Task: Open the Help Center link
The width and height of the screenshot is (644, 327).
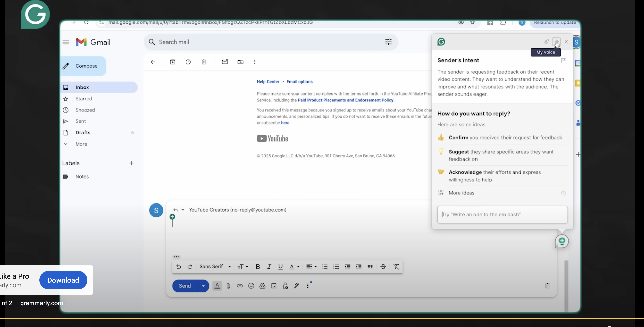Action: tap(268, 82)
